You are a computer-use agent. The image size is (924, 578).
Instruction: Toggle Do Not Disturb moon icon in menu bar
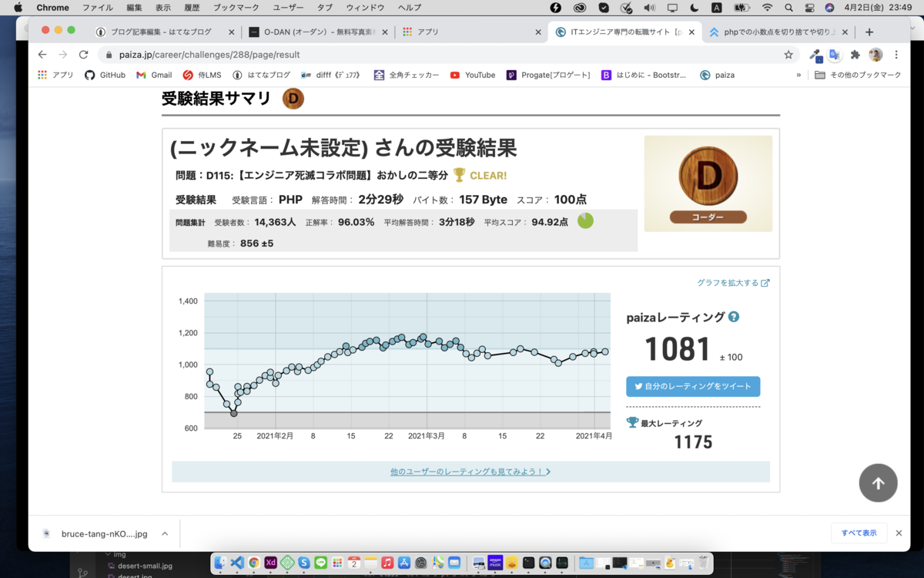695,8
